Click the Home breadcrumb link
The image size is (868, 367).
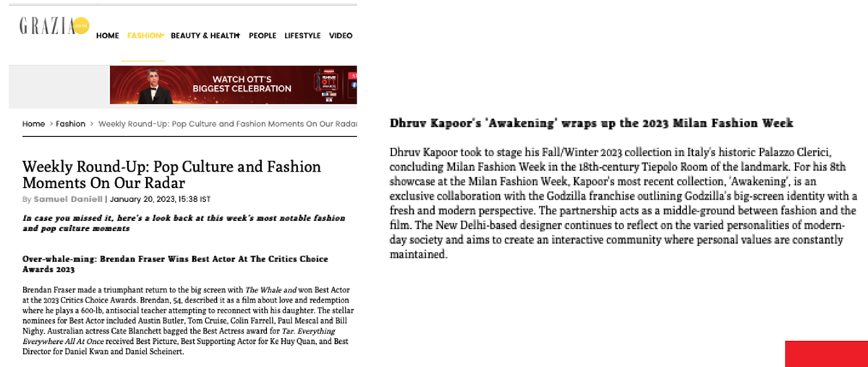point(33,124)
